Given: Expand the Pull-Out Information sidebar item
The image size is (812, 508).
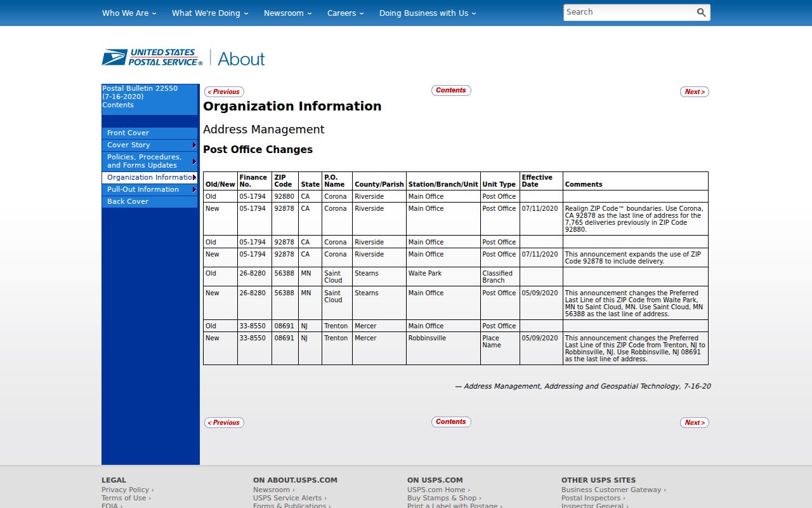Looking at the screenshot, I should (x=150, y=189).
